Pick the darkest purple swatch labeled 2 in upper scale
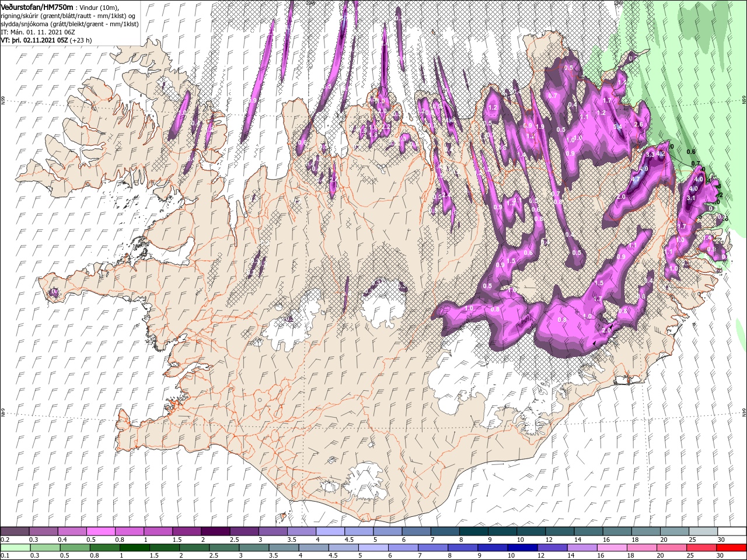Viewport: 747px width, 560px height. pyautogui.click(x=215, y=531)
